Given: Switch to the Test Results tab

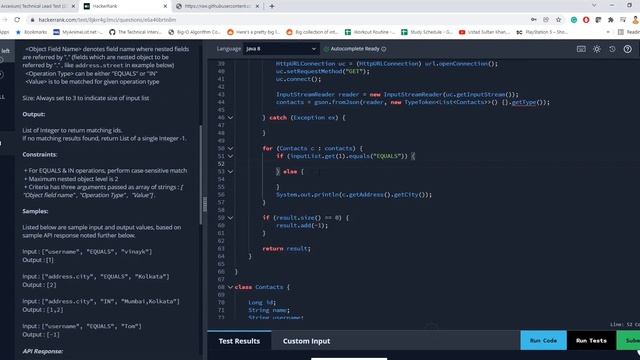Looking at the screenshot, I should point(239,341).
